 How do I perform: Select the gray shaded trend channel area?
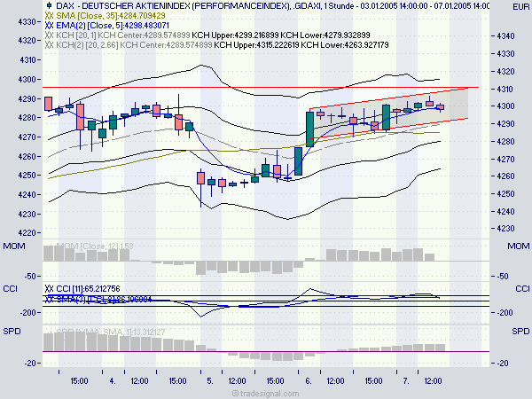tap(389, 113)
